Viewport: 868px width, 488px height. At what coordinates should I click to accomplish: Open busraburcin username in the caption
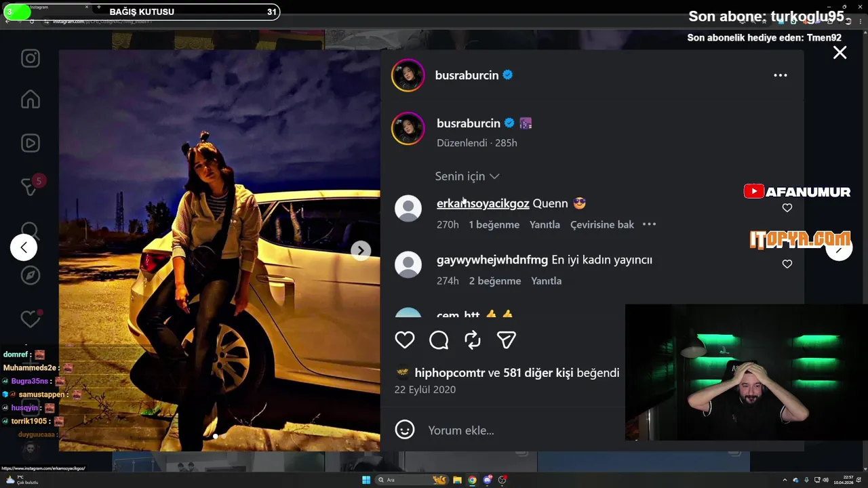tap(469, 123)
